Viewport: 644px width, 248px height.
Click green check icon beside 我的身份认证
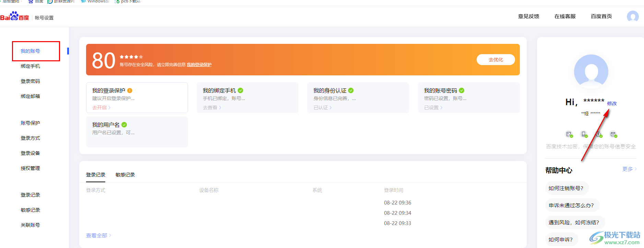click(351, 90)
